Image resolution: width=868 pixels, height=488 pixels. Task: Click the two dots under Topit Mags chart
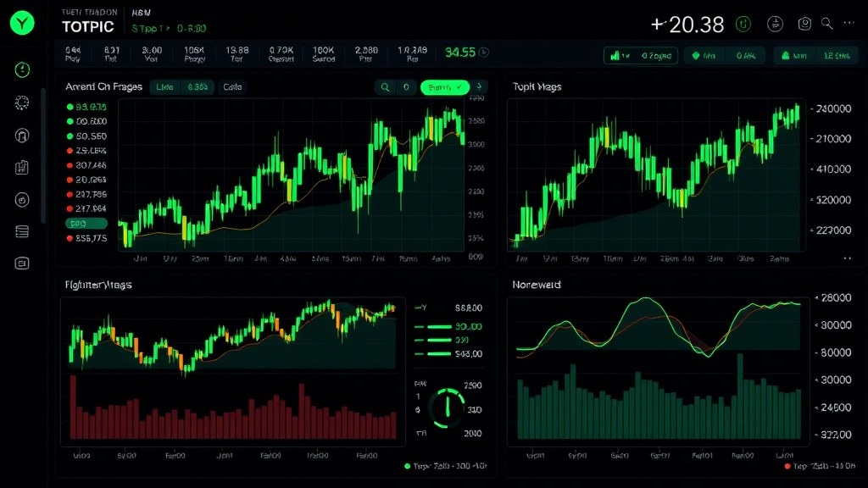(847, 258)
